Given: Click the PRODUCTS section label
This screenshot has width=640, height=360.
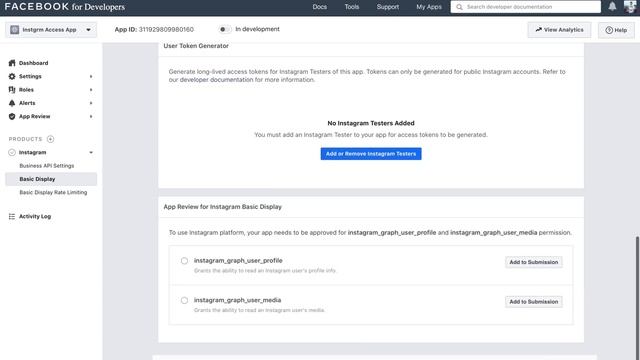Looking at the screenshot, I should coord(25,139).
